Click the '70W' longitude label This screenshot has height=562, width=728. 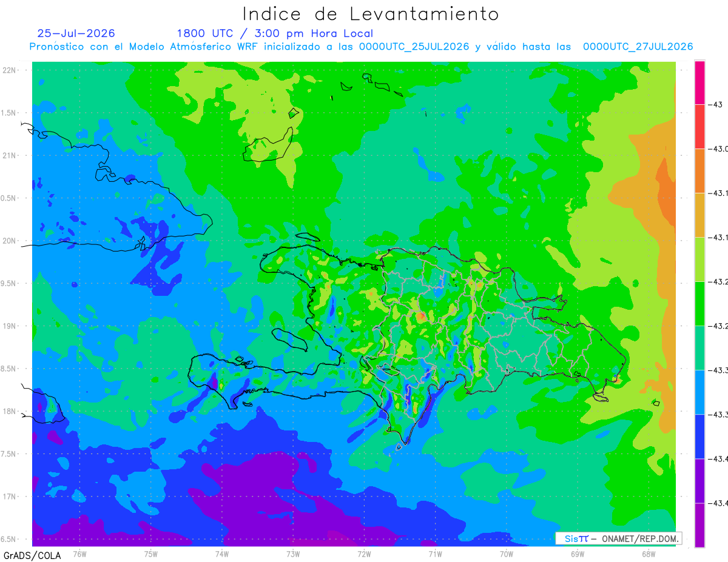(506, 554)
